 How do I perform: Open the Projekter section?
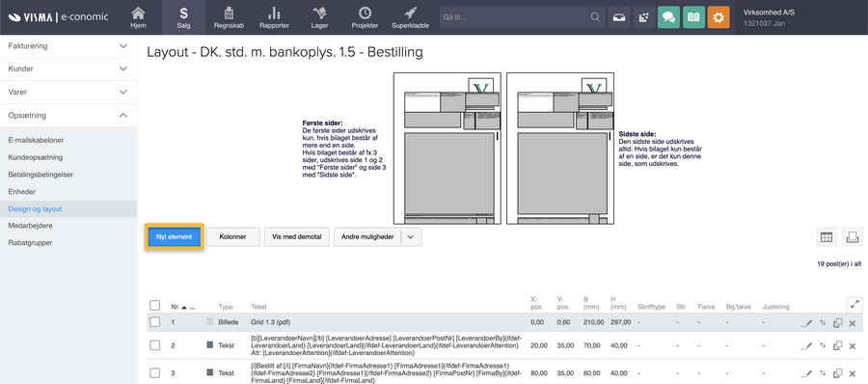(x=365, y=17)
